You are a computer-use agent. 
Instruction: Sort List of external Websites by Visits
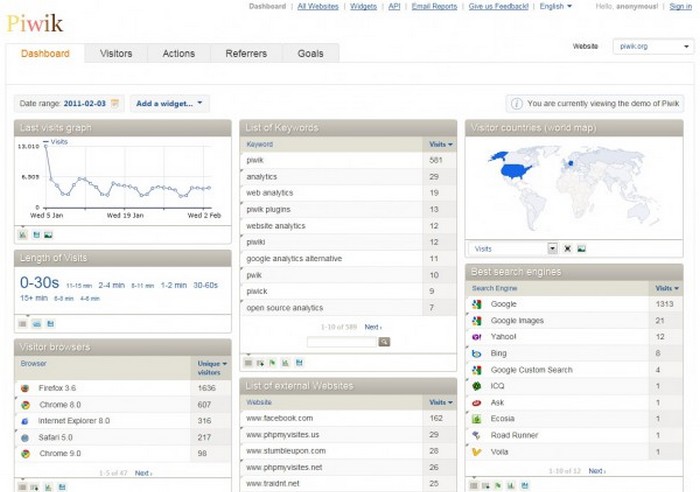440,402
